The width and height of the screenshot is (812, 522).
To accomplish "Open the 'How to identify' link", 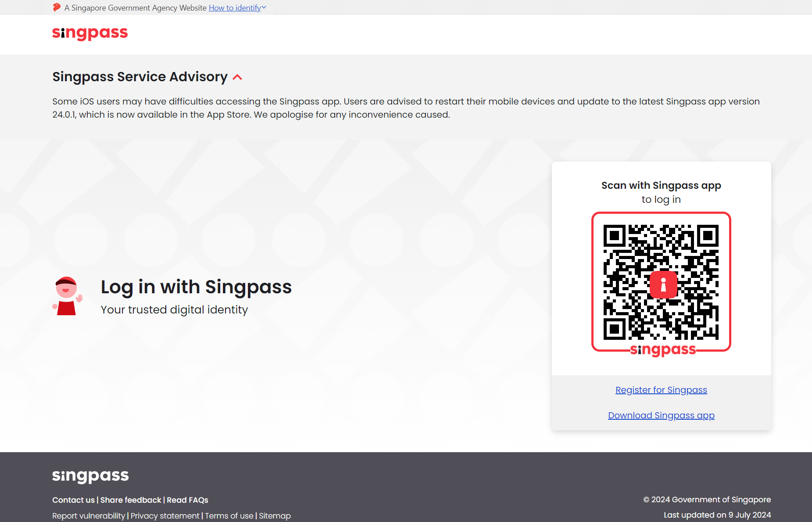I will point(235,8).
